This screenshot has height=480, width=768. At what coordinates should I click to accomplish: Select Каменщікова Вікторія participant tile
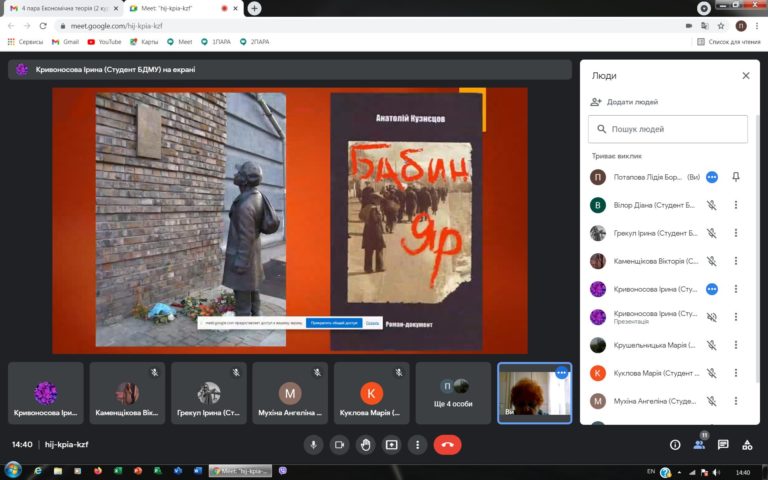(x=127, y=393)
